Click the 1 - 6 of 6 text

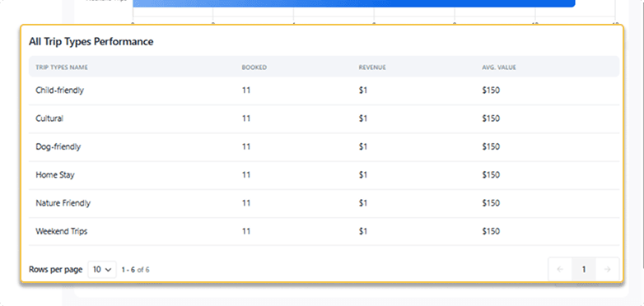pos(135,270)
